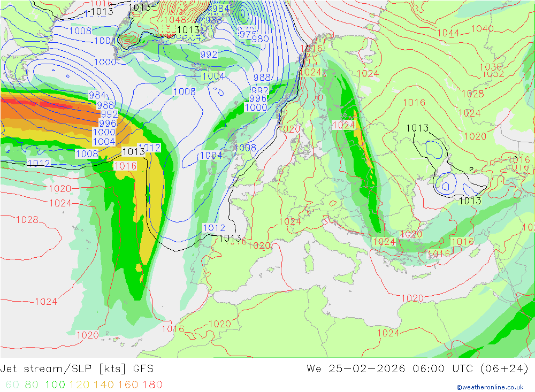
Task: Click the 1048 isobar label
Action: [175, 20]
